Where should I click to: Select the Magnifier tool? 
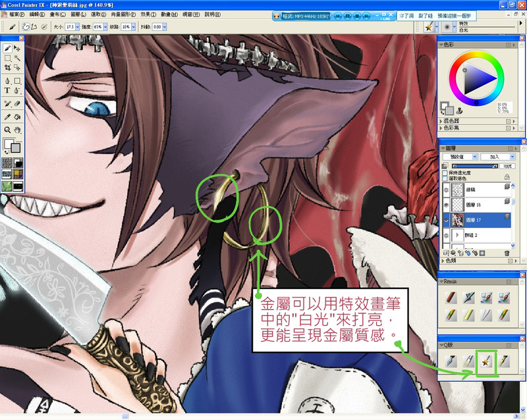pos(7,130)
